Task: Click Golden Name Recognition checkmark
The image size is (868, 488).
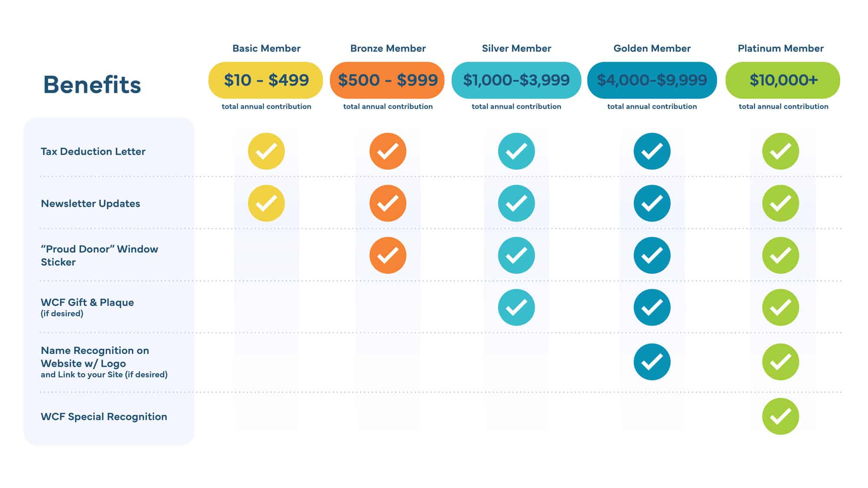Action: [651, 362]
